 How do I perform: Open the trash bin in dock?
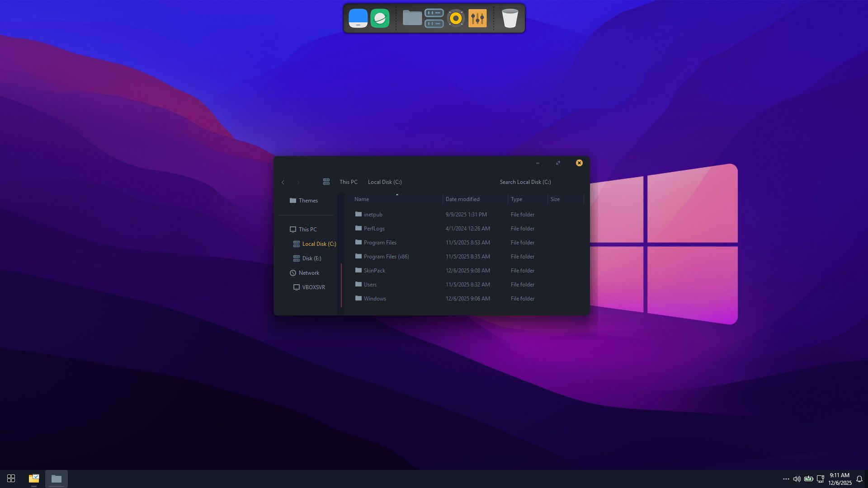pos(510,19)
